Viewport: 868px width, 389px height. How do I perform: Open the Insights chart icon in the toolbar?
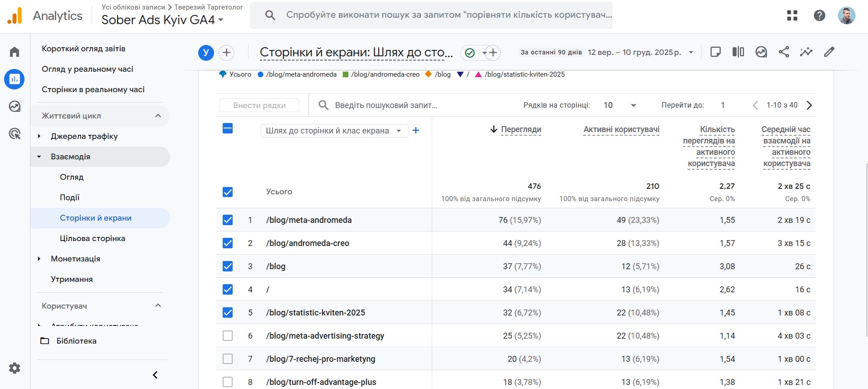pos(761,52)
